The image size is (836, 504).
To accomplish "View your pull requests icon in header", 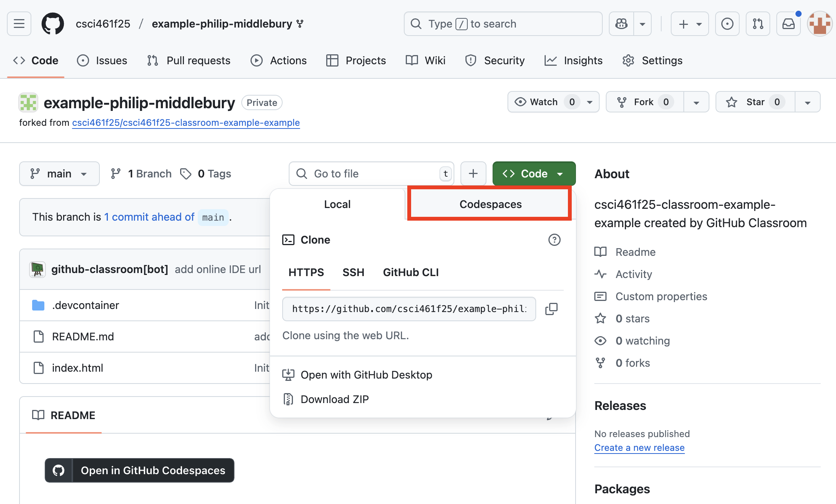I will click(758, 24).
